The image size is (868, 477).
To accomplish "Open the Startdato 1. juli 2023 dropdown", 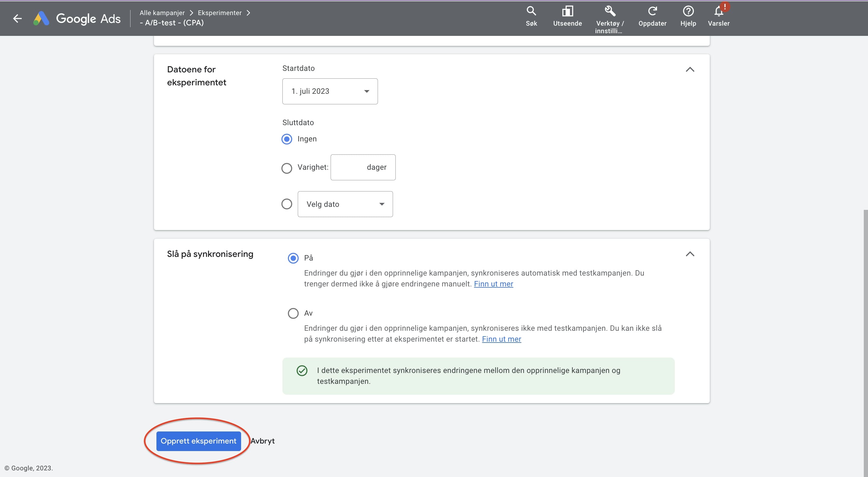I will 329,91.
